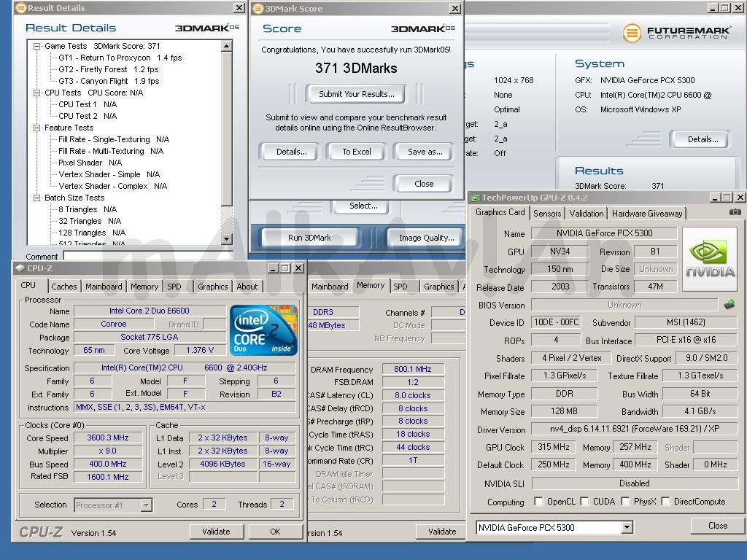Select the Pixel Shader N/A row
The height and width of the screenshot is (560, 747).
pos(90,163)
